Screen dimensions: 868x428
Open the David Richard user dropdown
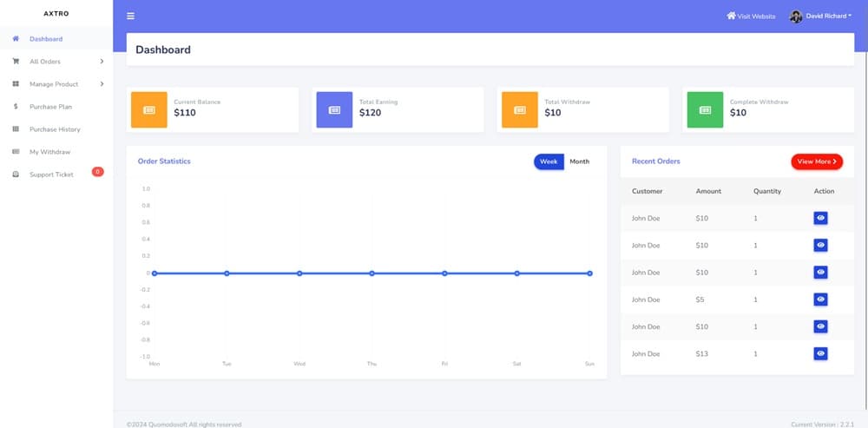(x=820, y=16)
